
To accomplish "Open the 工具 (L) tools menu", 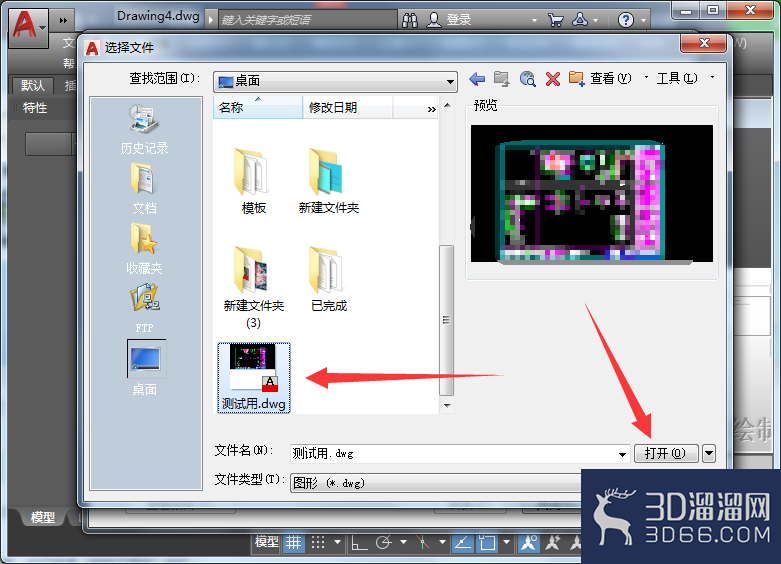I will [677, 78].
